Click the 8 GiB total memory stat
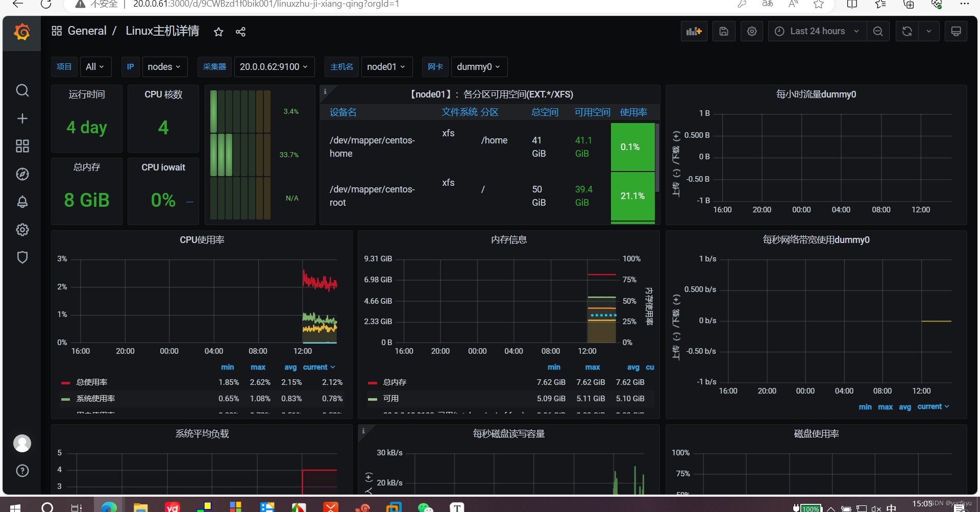The width and height of the screenshot is (980, 512). tap(87, 200)
